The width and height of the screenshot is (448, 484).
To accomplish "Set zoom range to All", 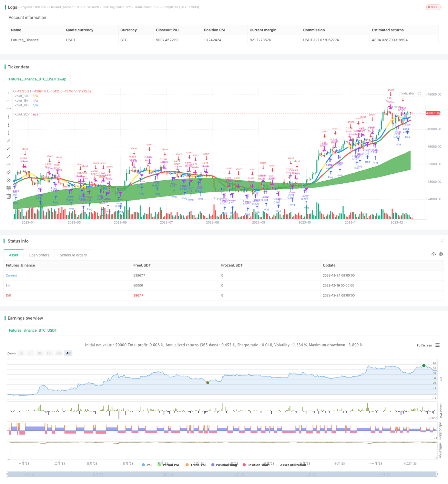I will pyautogui.click(x=68, y=353).
